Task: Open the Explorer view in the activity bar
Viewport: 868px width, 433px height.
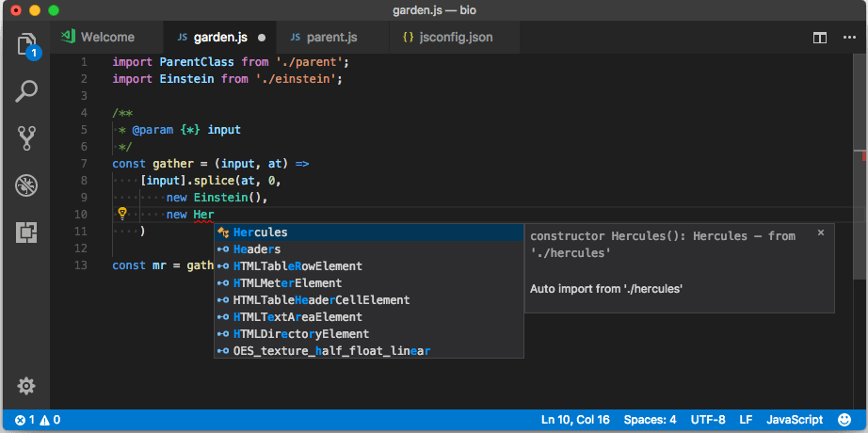Action: [x=26, y=44]
